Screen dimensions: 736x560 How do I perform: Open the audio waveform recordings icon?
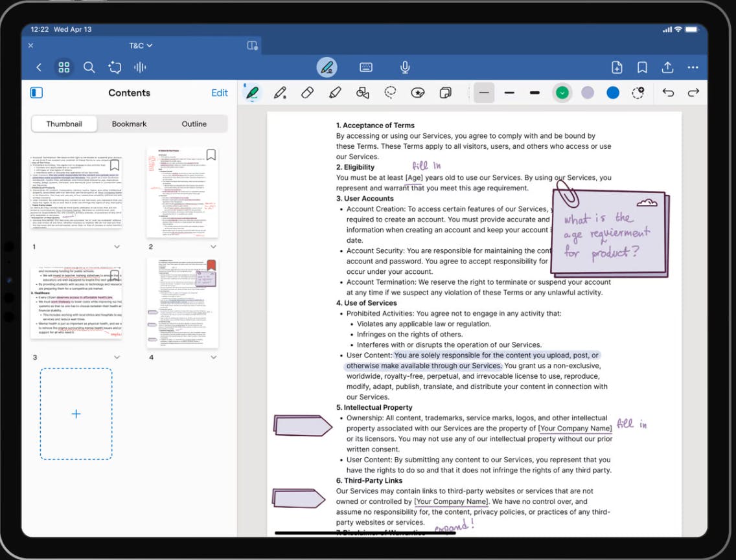coord(140,67)
